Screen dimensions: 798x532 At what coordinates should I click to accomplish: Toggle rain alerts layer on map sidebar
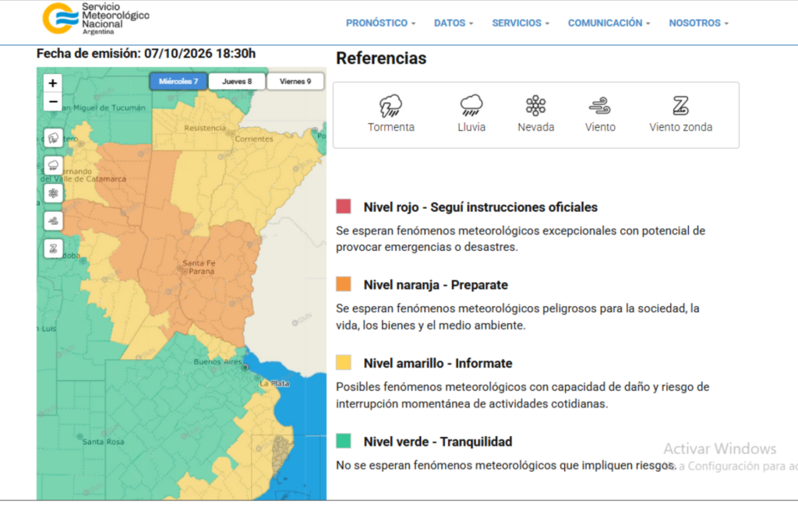54,166
